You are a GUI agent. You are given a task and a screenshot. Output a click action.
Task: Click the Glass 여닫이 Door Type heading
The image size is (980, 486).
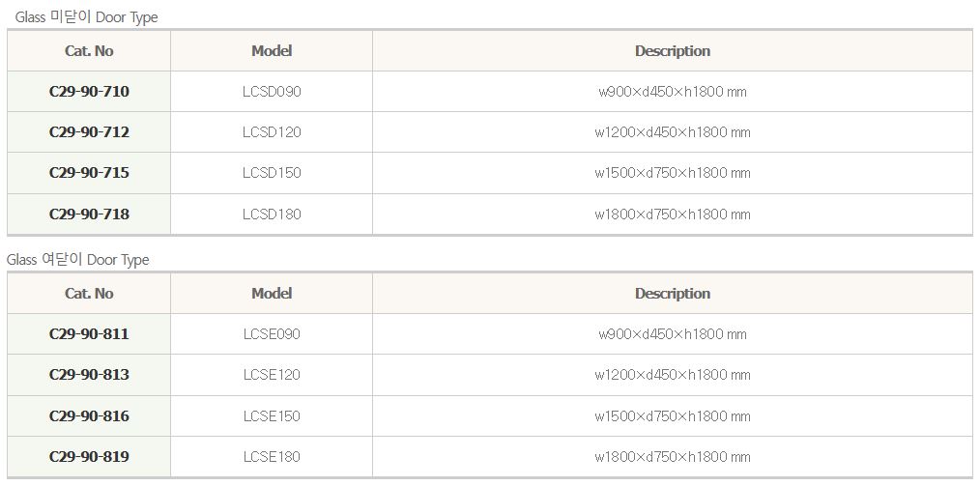(78, 260)
